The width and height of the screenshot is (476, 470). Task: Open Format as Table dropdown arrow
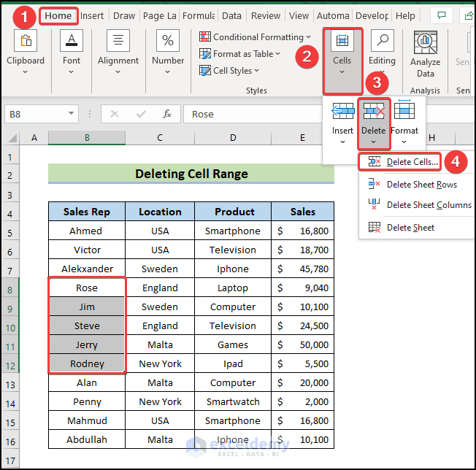tap(277, 54)
